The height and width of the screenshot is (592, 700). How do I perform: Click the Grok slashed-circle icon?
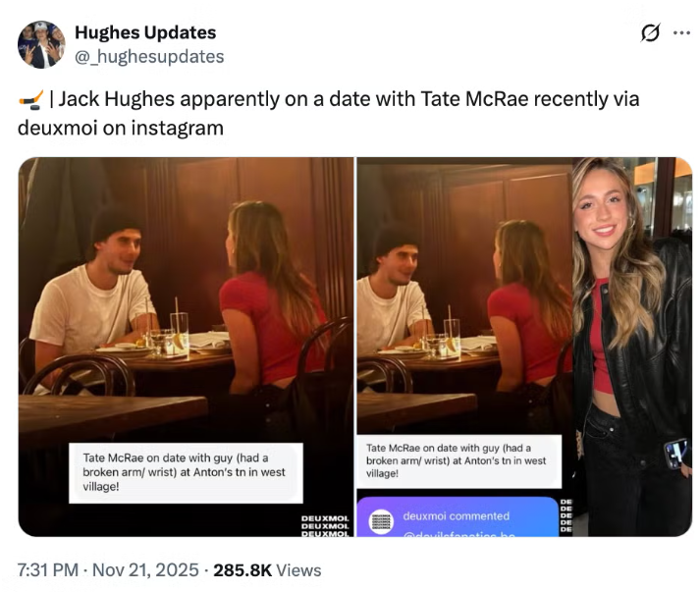click(649, 32)
